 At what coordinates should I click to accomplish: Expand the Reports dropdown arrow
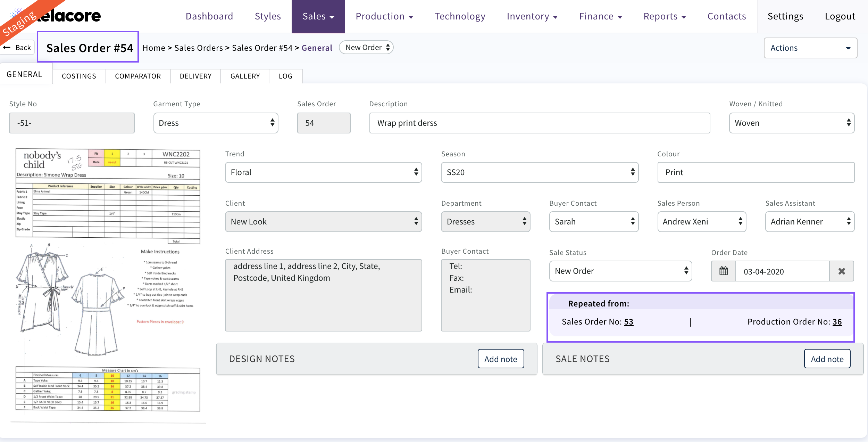(683, 16)
